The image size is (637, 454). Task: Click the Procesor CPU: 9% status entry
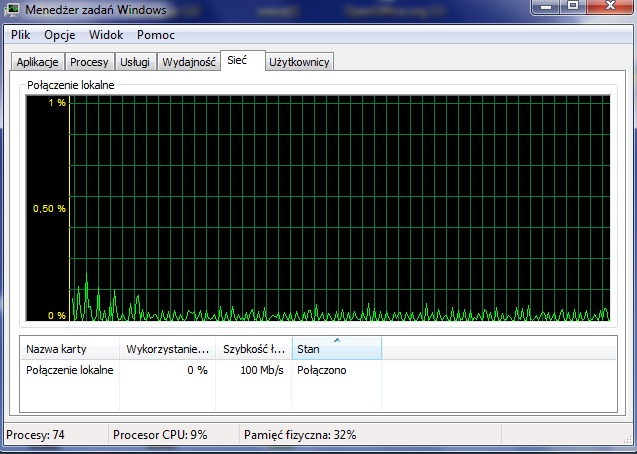[174, 435]
